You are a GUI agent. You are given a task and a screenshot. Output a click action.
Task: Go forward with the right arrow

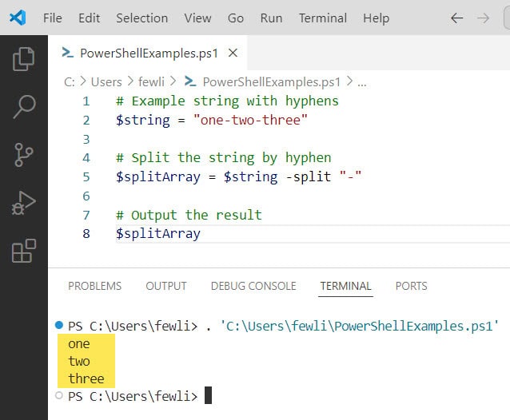483,18
